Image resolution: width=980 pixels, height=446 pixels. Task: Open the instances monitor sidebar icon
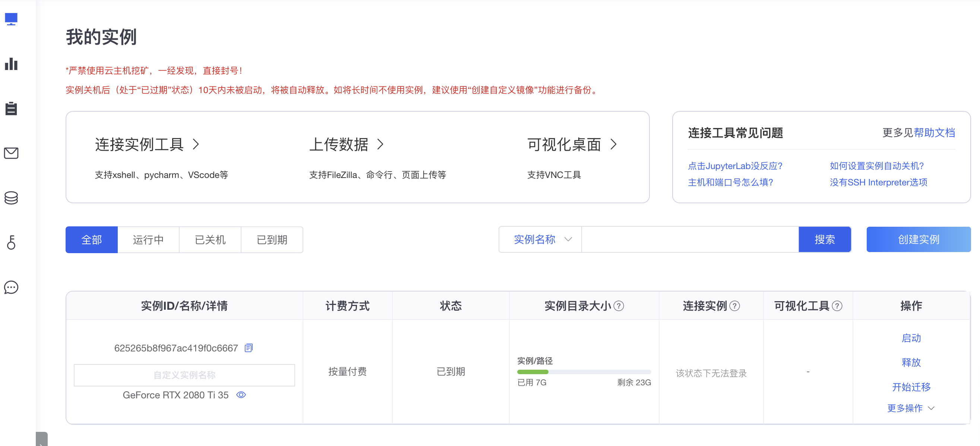11,19
